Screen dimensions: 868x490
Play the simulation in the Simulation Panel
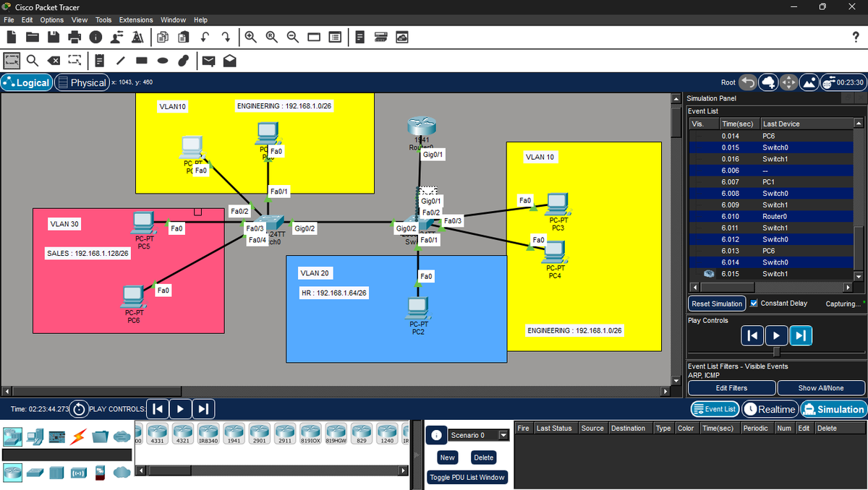pyautogui.click(x=776, y=335)
